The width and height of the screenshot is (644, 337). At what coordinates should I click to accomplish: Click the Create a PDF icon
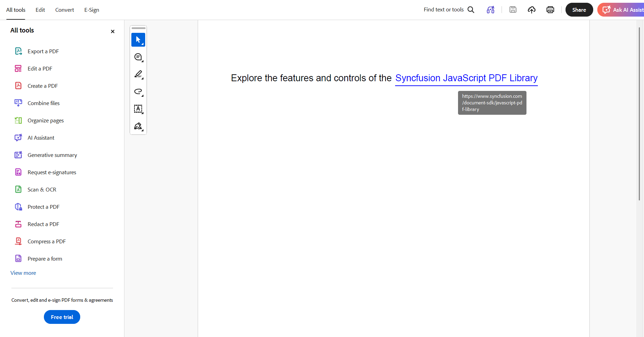click(x=18, y=86)
